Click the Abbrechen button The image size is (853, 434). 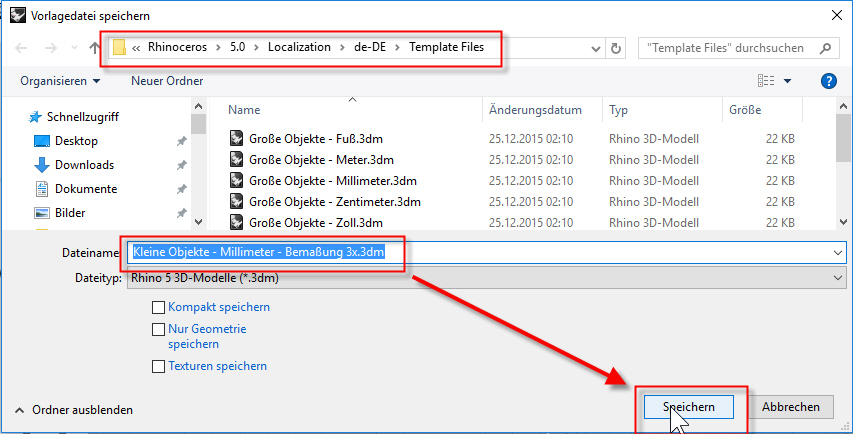[791, 407]
